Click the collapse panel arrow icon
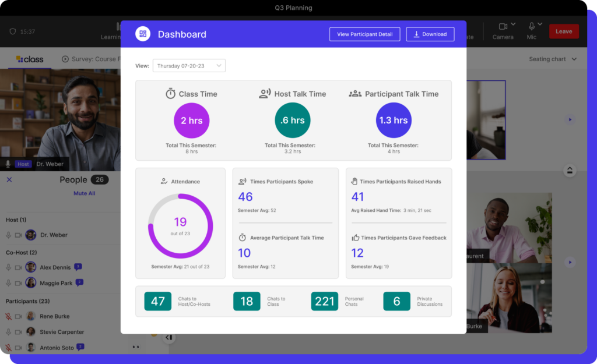This screenshot has width=597, height=364. point(168,337)
